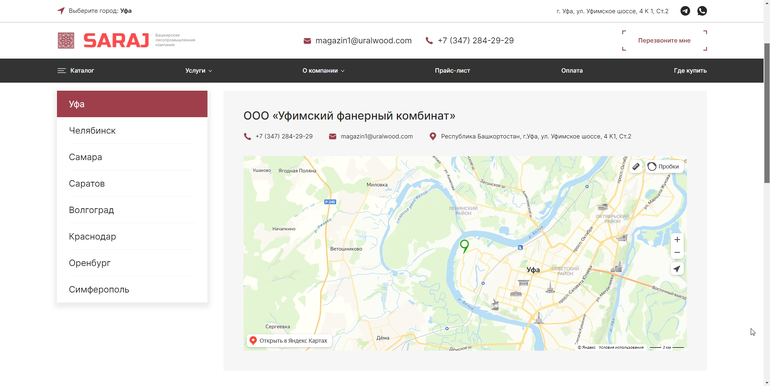The width and height of the screenshot is (770, 386).
Task: Open Оплата page
Action: [572, 71]
